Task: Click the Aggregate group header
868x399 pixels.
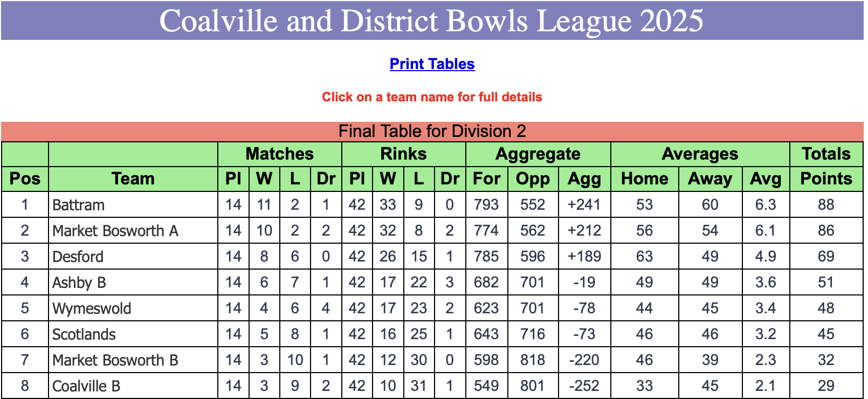Action: click(x=538, y=154)
